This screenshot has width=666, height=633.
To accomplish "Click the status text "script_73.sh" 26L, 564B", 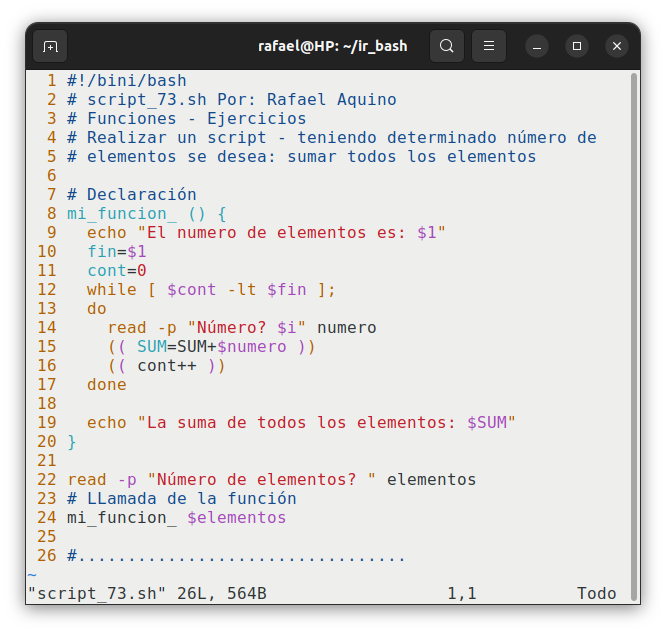I will [x=147, y=593].
